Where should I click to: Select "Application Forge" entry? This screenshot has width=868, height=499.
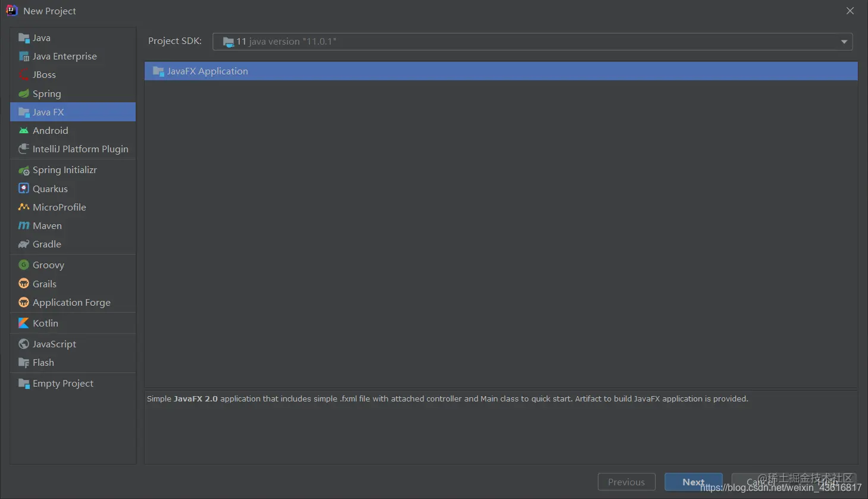pos(73,303)
